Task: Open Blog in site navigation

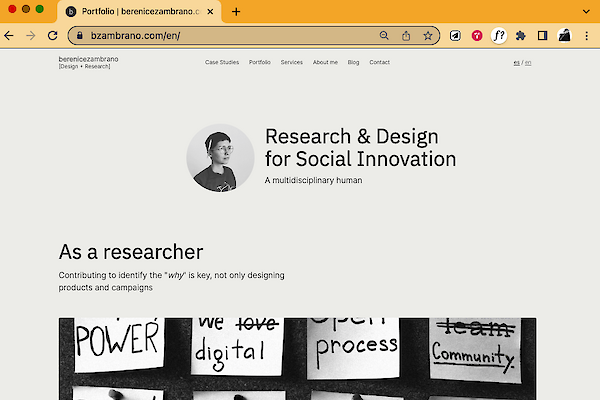Action: [x=353, y=62]
